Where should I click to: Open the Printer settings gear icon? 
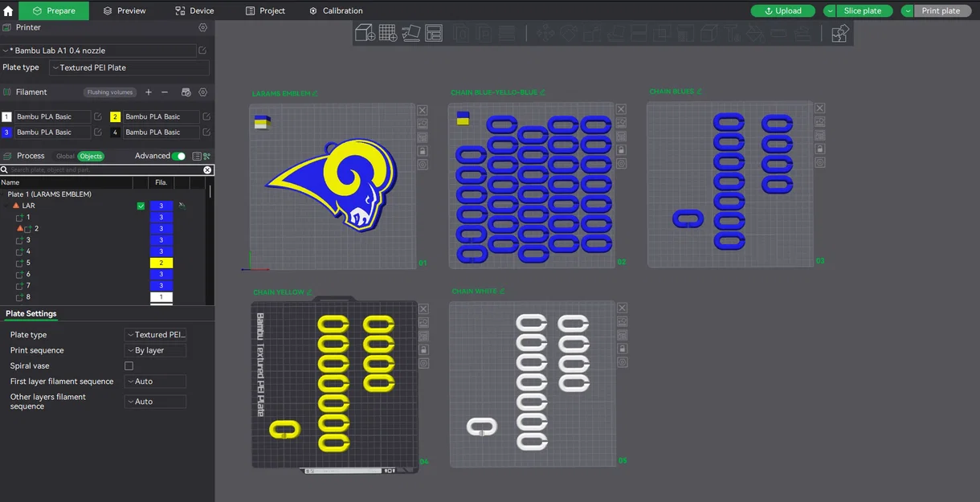[202, 27]
